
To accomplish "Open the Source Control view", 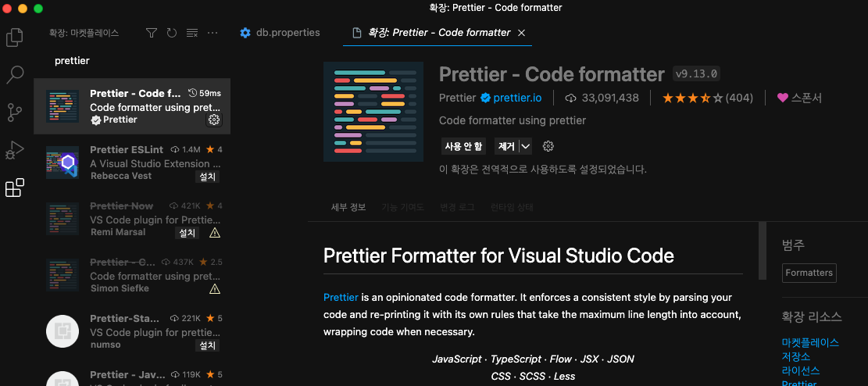I will [14, 113].
